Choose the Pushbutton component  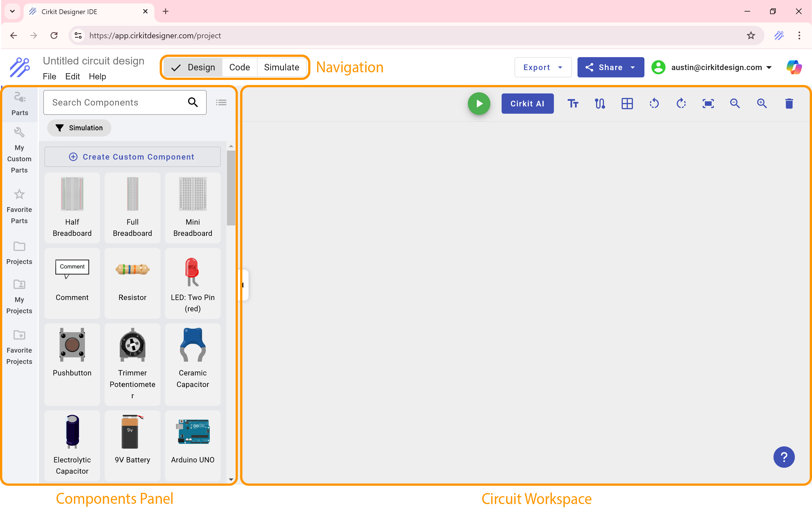(72, 364)
